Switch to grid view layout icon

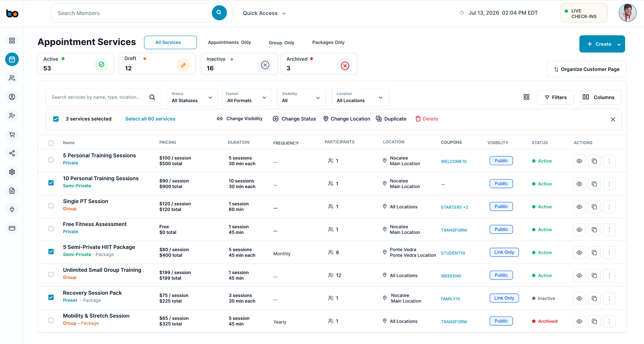(526, 97)
